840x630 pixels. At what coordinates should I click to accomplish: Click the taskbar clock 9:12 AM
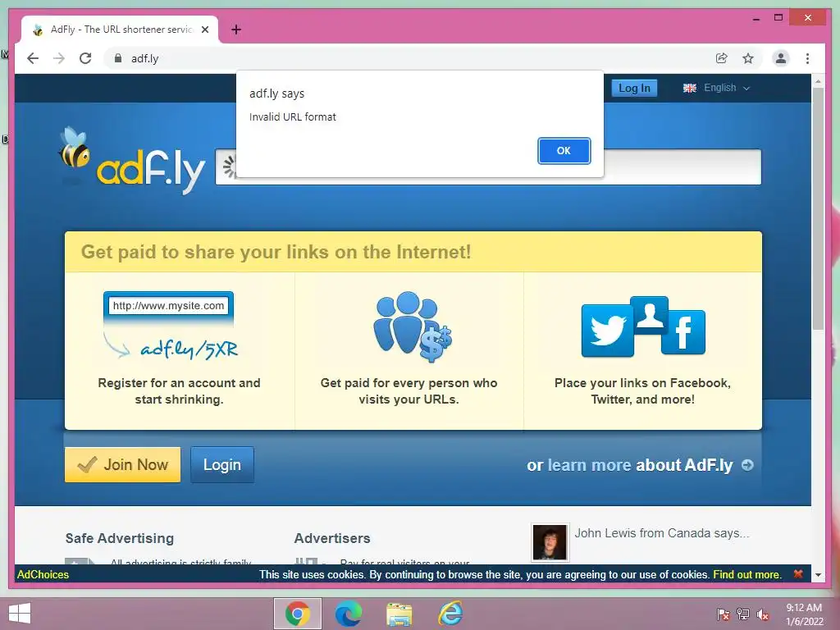(804, 614)
